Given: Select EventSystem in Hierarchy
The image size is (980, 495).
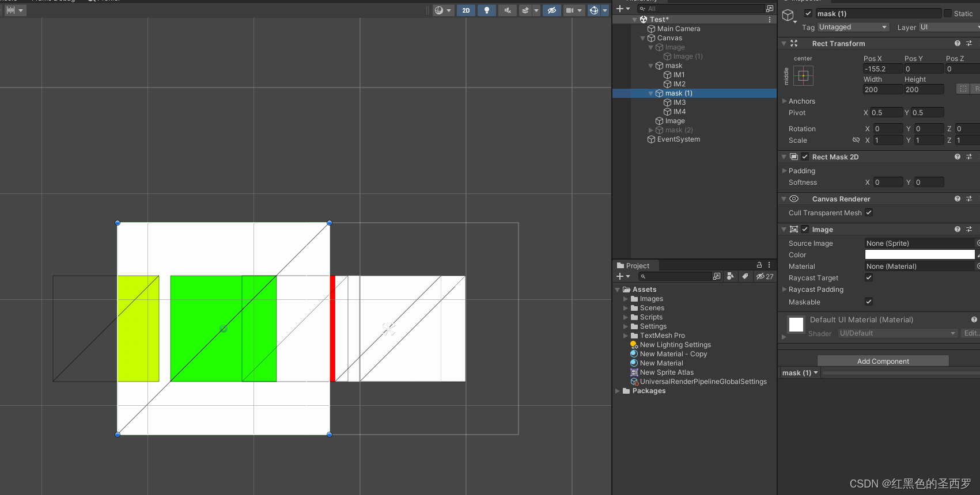Looking at the screenshot, I should tap(678, 139).
